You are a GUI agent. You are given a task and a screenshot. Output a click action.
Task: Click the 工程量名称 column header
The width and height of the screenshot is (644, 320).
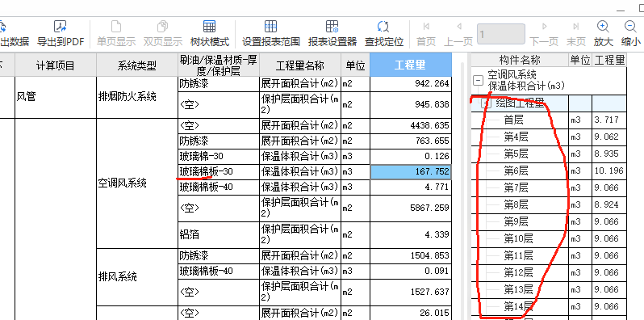tap(300, 65)
